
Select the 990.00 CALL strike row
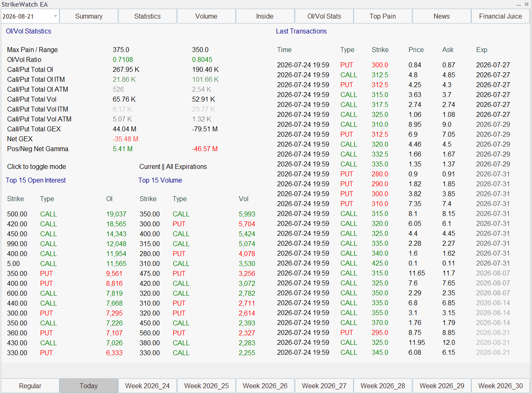(66, 244)
